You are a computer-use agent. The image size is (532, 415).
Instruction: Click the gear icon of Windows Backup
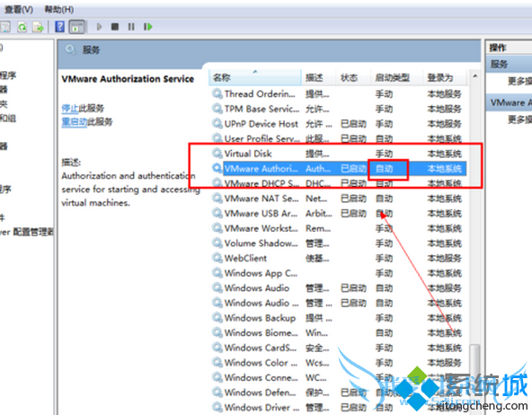pyautogui.click(x=217, y=317)
